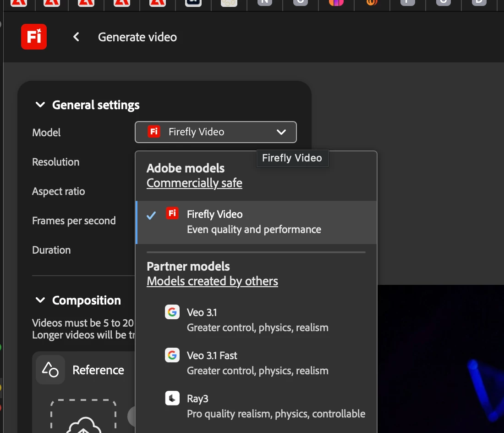Image resolution: width=504 pixels, height=433 pixels.
Task: Click the Partner models heading
Action: 188,266
